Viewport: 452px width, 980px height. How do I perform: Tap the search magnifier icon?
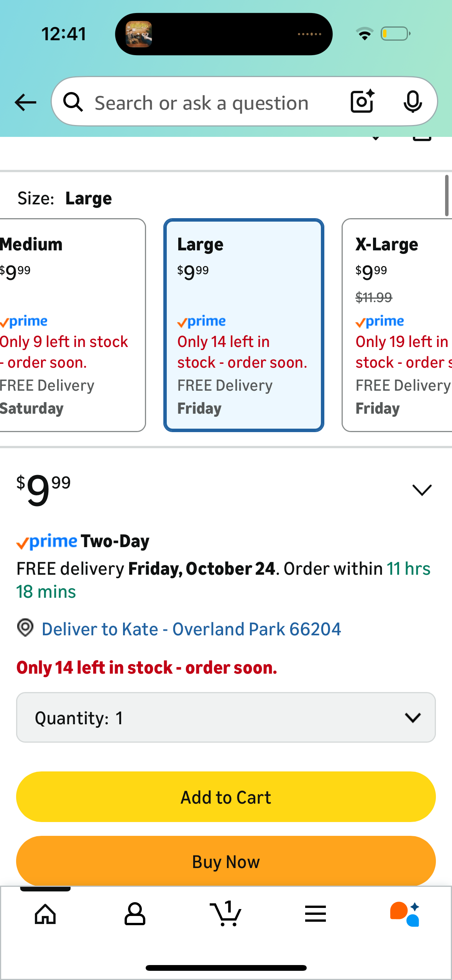(x=73, y=102)
